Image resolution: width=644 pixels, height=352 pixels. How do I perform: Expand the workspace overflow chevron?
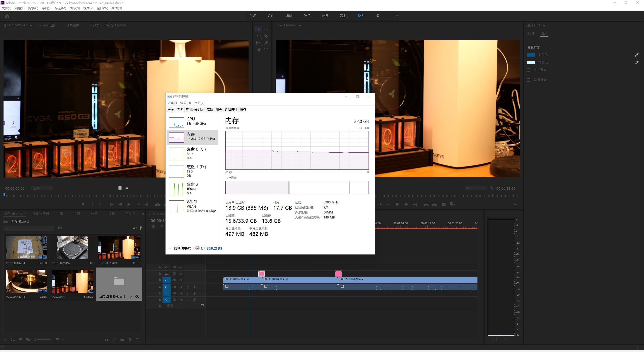point(396,16)
